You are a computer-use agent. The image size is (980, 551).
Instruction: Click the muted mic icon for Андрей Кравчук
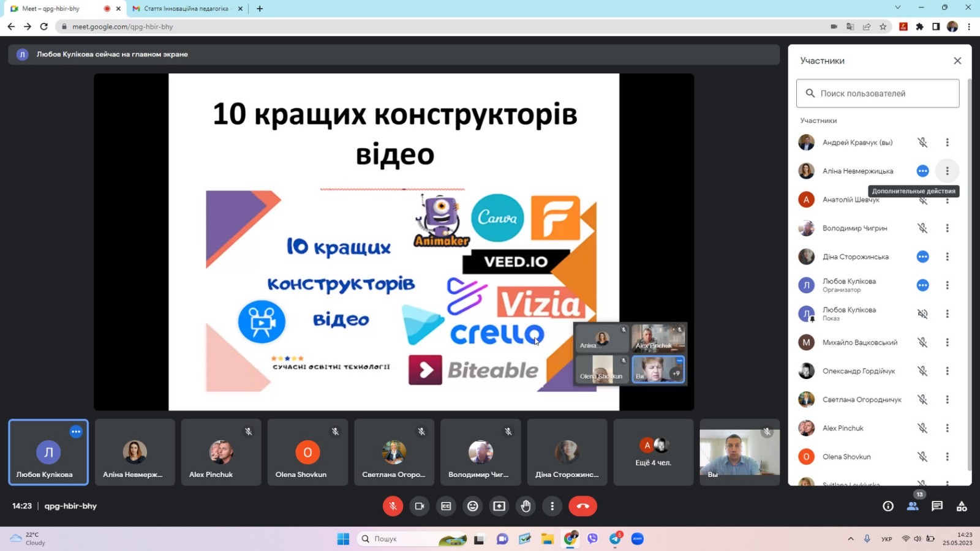point(922,143)
